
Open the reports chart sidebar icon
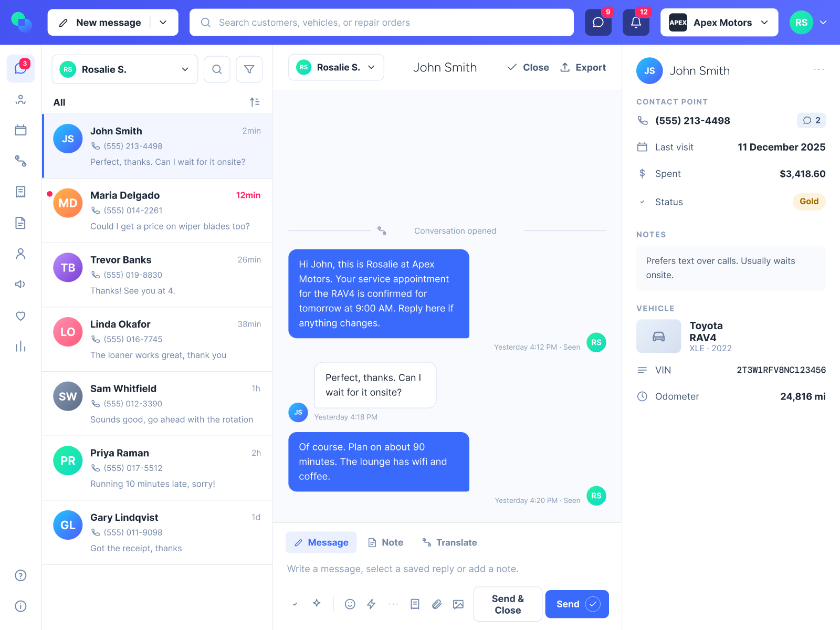(x=20, y=346)
